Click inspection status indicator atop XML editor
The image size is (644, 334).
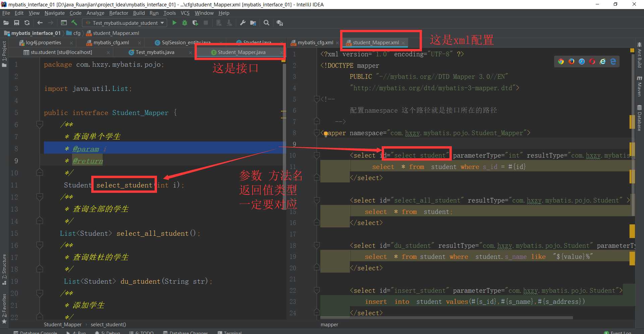coord(632,50)
